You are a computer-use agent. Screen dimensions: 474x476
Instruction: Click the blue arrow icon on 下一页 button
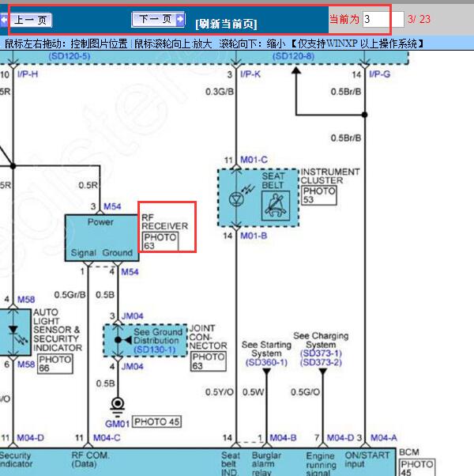tap(180, 20)
